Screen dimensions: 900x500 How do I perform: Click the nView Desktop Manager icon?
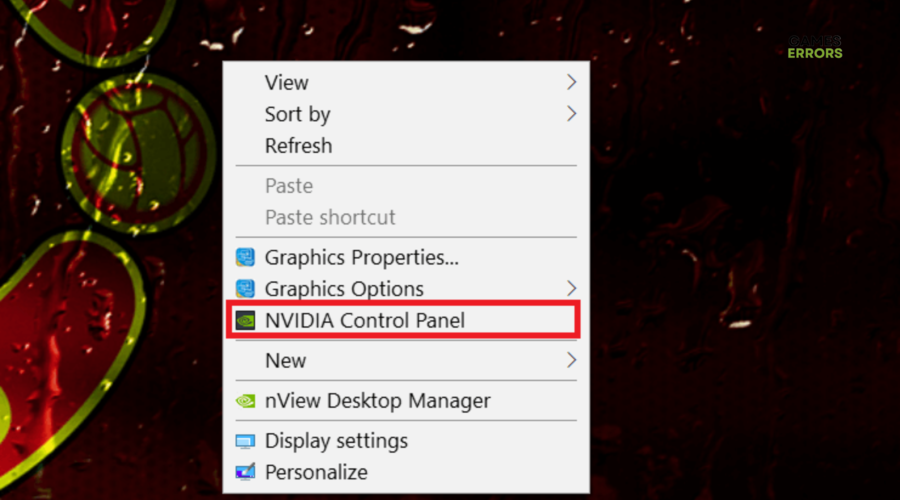pos(245,401)
